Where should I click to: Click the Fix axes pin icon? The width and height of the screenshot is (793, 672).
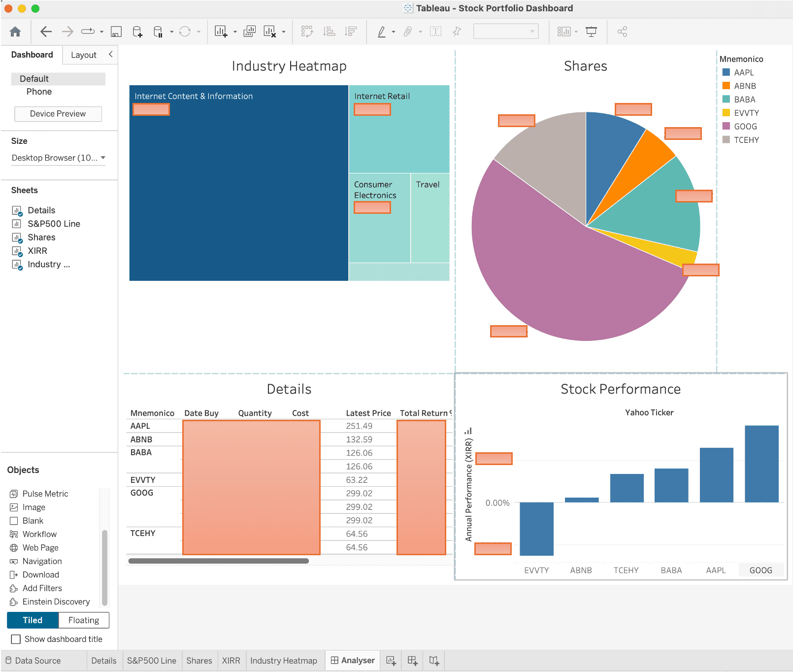pos(457,32)
